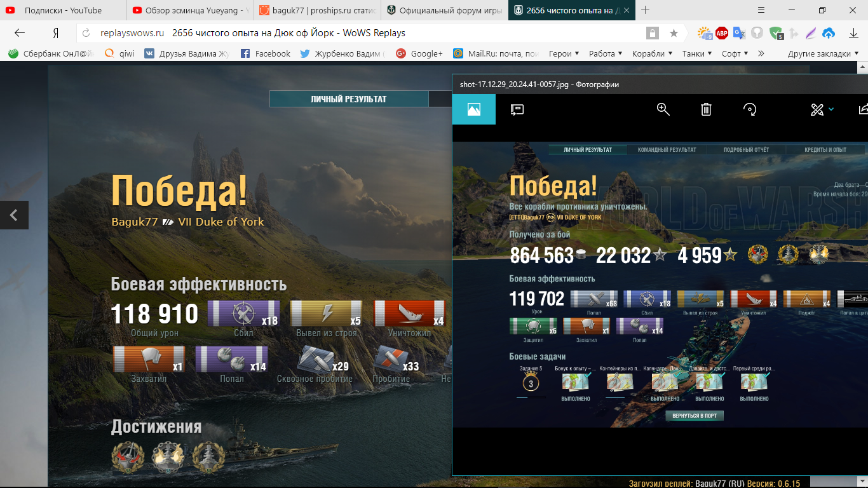Click the x14 Попал ribbon on webpage

tap(231, 359)
